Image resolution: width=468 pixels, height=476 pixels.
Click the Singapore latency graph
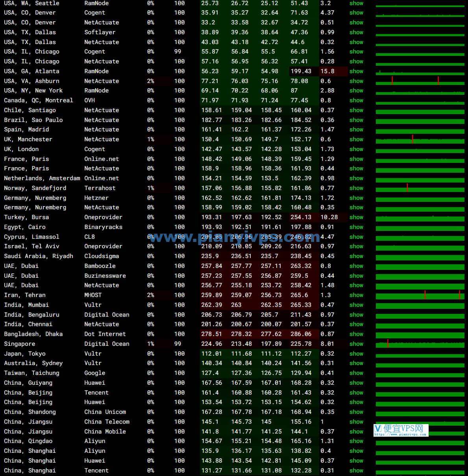[420, 343]
